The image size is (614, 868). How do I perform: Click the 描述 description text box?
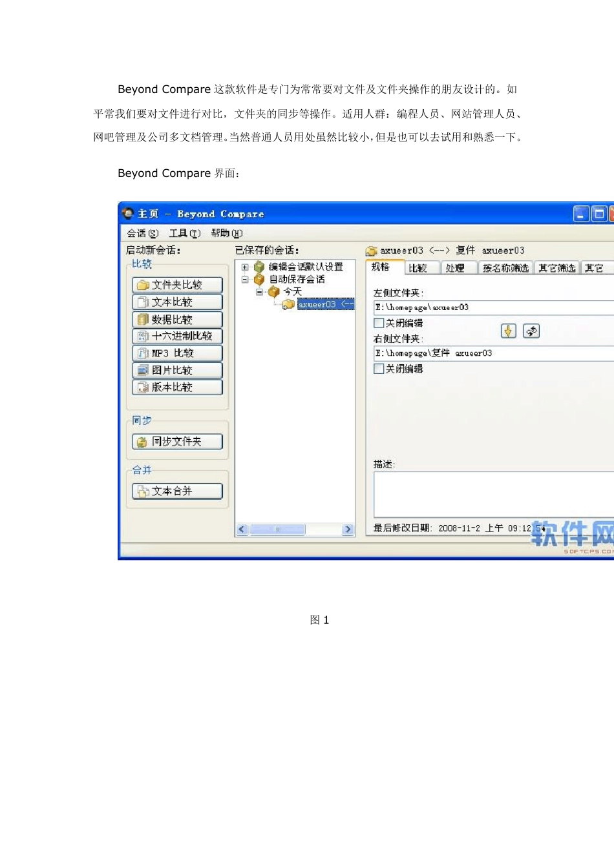[x=494, y=494]
